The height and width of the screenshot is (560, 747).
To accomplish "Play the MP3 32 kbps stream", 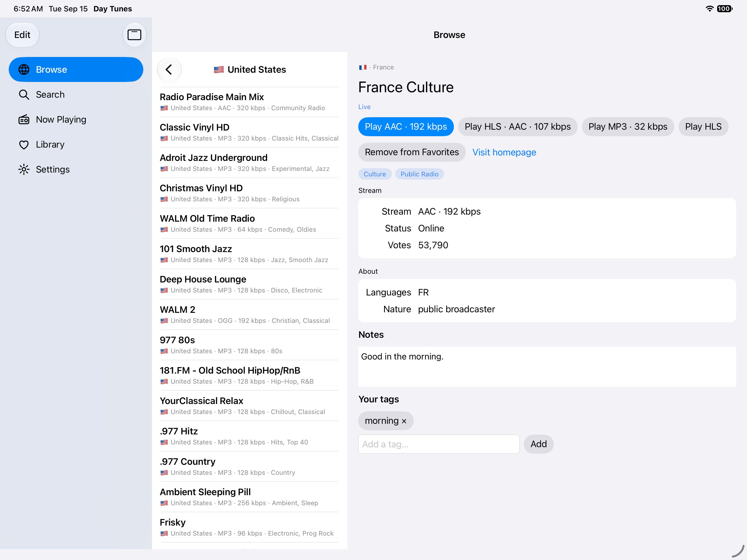I will [x=628, y=127].
